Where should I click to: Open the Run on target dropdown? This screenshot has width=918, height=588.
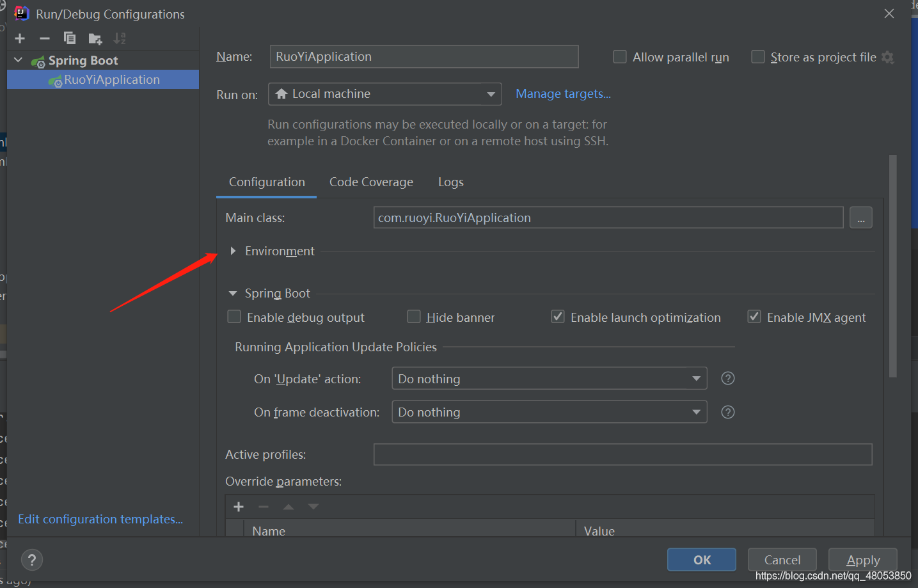(x=491, y=94)
